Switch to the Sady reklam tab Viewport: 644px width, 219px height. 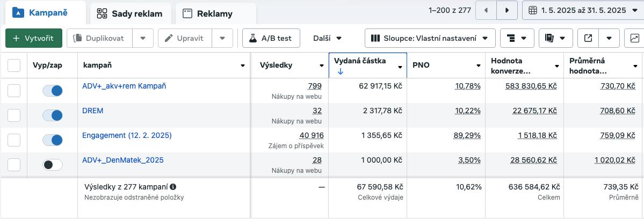(129, 13)
